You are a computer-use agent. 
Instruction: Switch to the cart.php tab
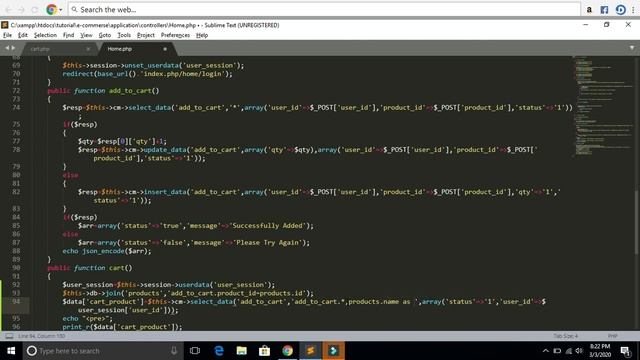57,49
